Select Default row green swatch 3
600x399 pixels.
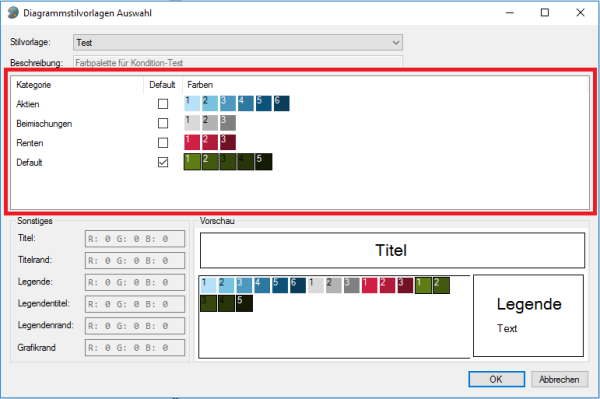pos(228,162)
